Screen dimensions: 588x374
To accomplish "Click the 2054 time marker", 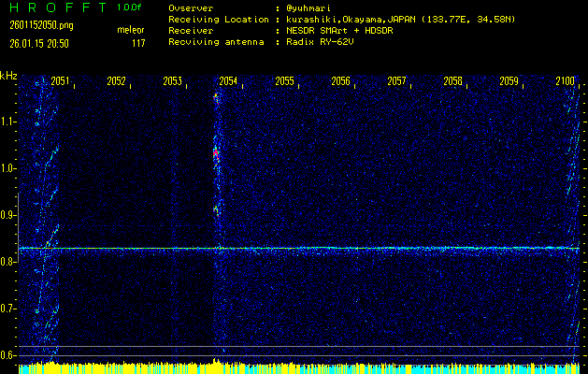I will pyautogui.click(x=228, y=81).
